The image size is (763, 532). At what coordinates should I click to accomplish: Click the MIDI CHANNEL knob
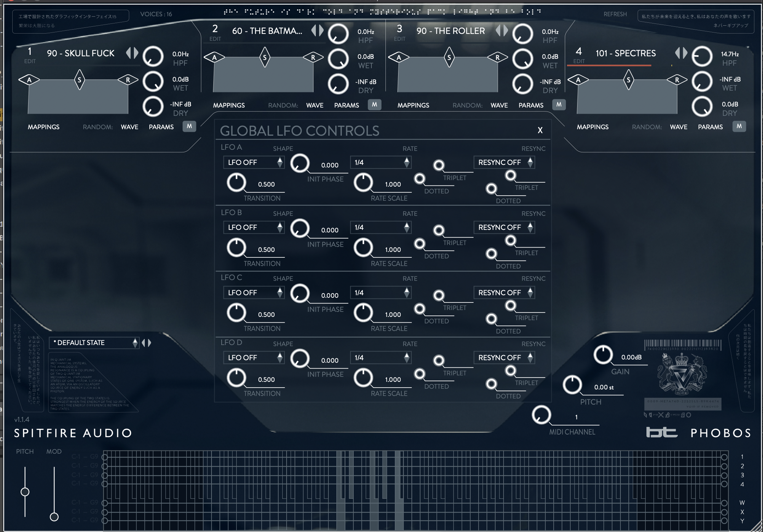pos(541,415)
